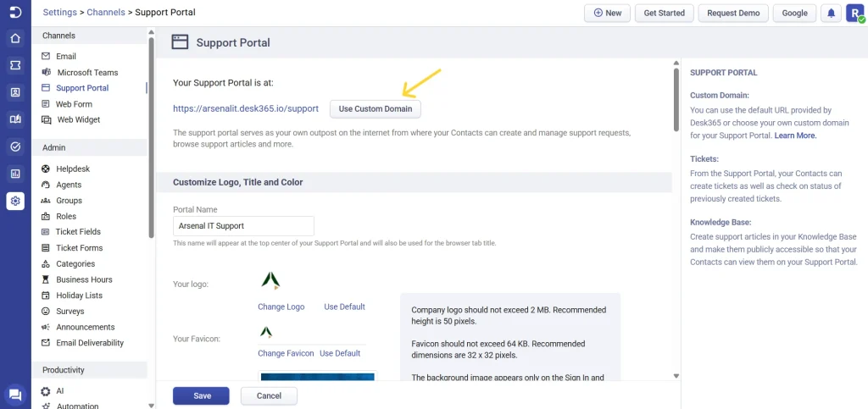
Task: Click the favicon preview image
Action: [266, 332]
